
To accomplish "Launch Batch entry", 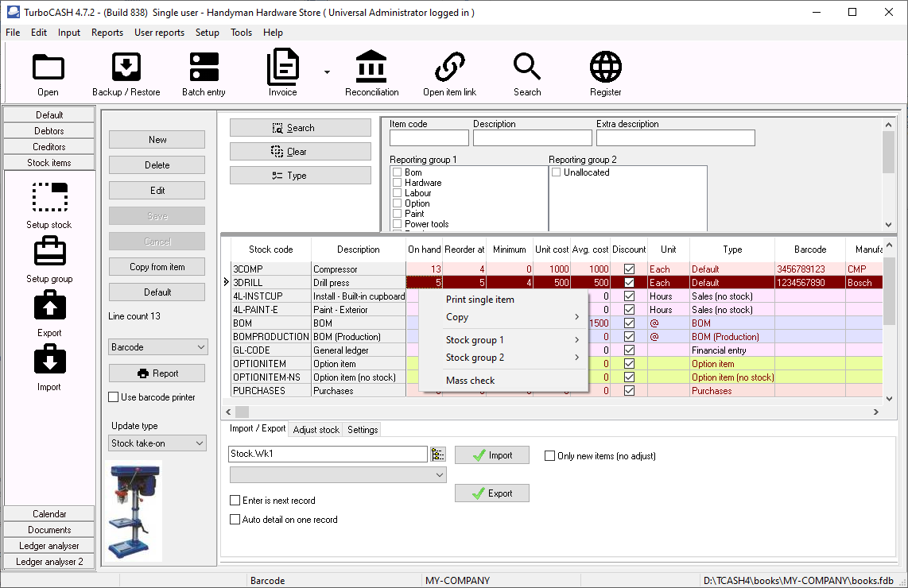I will click(x=203, y=72).
